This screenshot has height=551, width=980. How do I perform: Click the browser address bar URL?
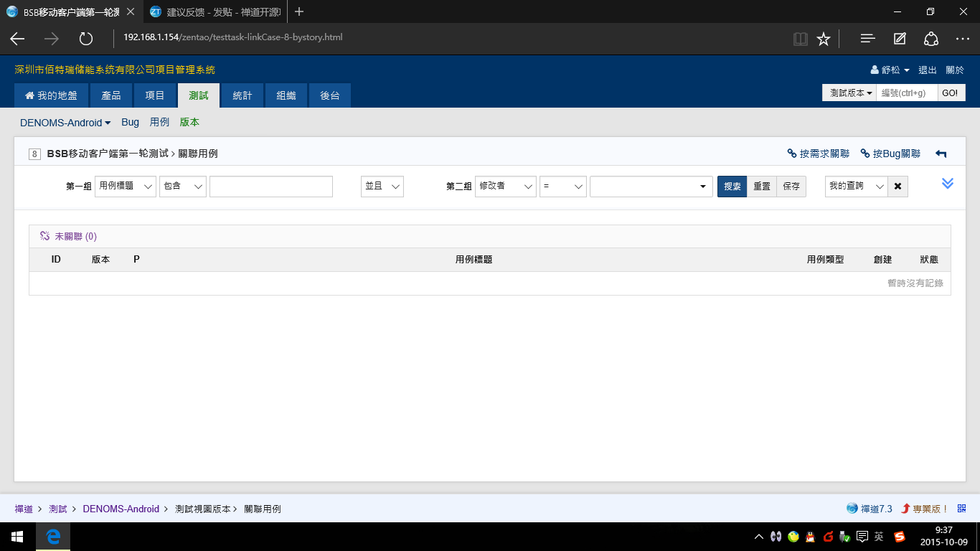pyautogui.click(x=232, y=37)
